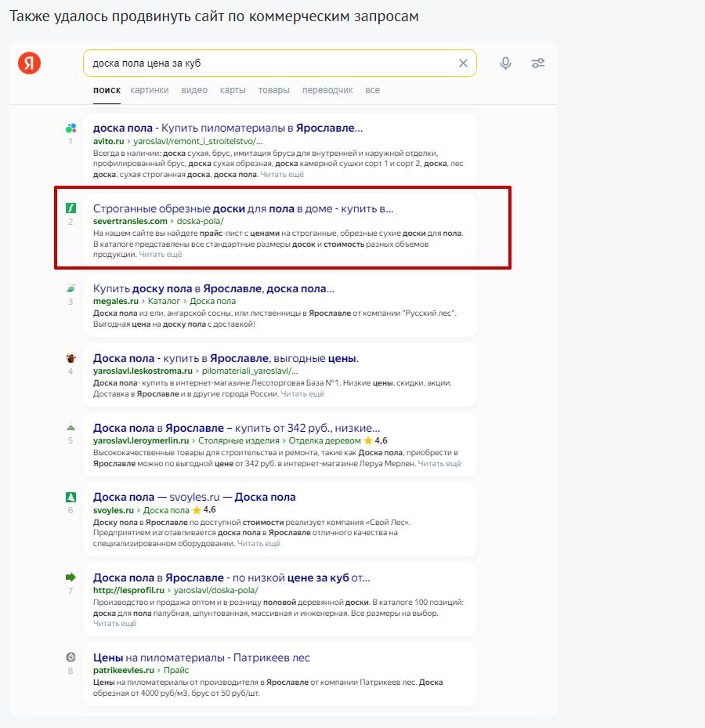Click the severtransles.com green favicon
The height and width of the screenshot is (728, 705).
[x=70, y=208]
